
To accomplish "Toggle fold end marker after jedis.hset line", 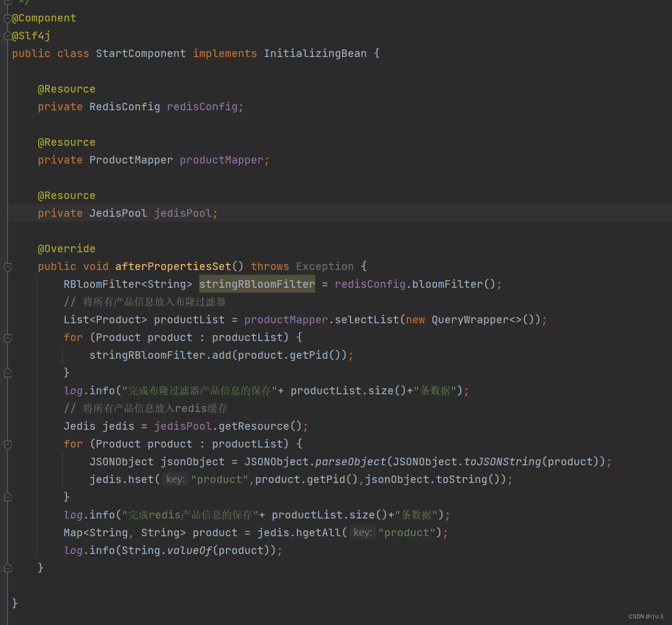I will [x=8, y=497].
